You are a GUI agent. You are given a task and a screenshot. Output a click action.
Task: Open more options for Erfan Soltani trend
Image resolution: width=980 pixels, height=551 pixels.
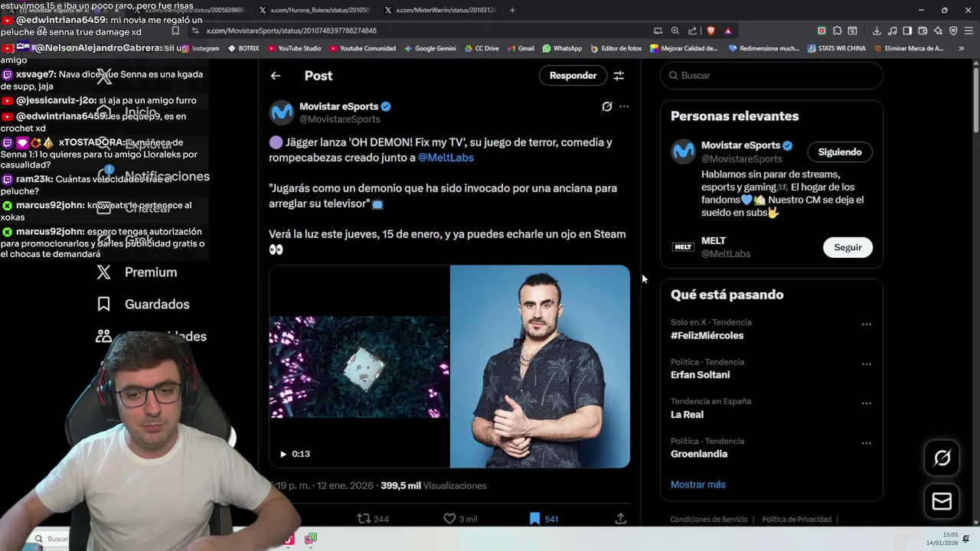[866, 364]
